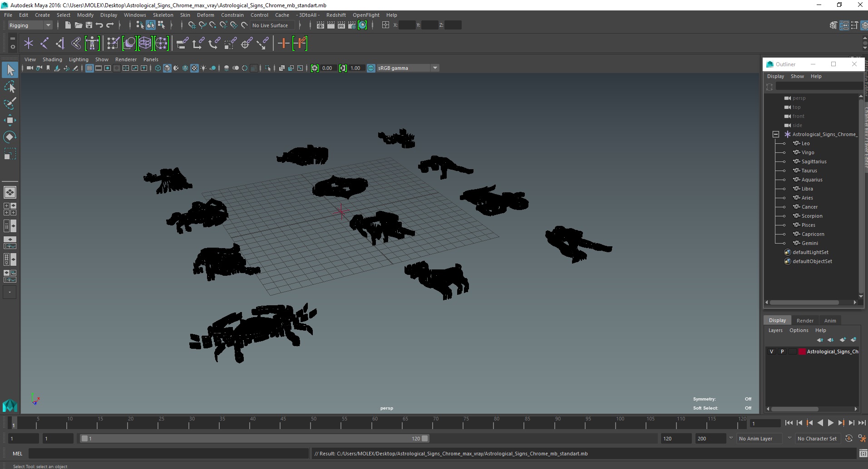This screenshot has width=868, height=469.
Task: Select the Rotate tool in toolbox
Action: [10, 137]
